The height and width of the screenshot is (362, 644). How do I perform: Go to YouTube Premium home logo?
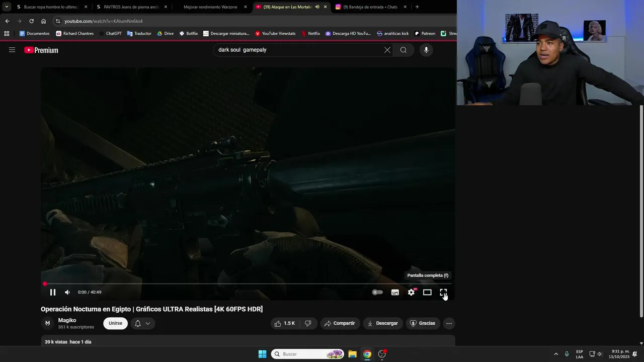click(x=41, y=50)
